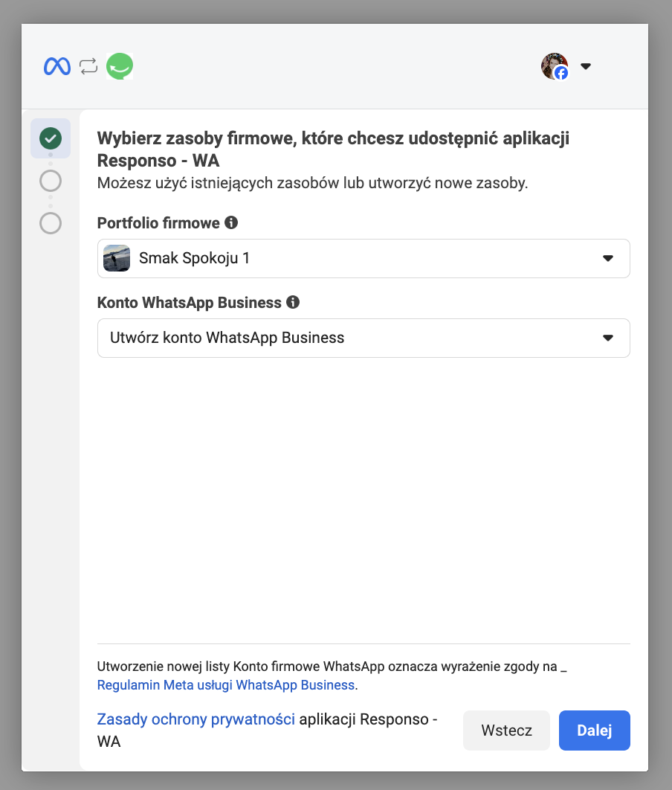
Task: Click the Facebook profile avatar
Action: 555,66
